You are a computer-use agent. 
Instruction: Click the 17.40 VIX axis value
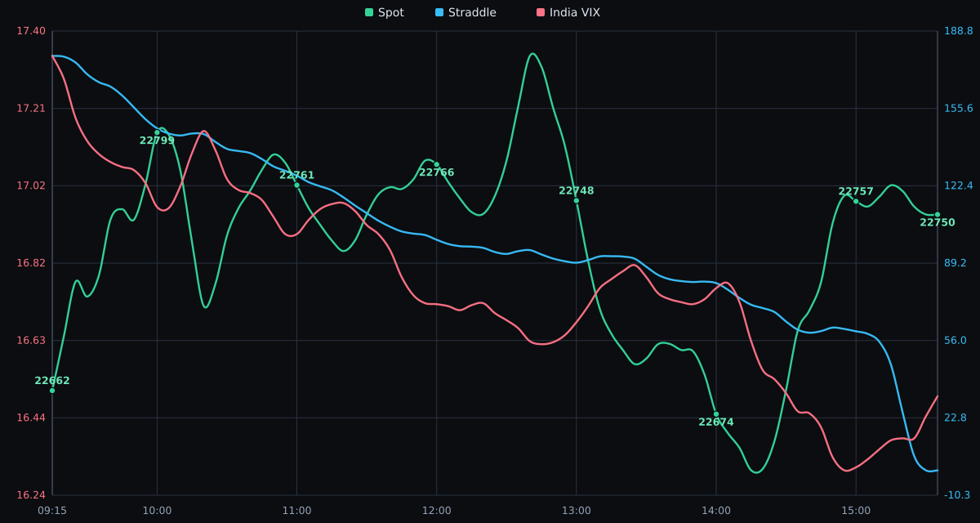click(31, 31)
